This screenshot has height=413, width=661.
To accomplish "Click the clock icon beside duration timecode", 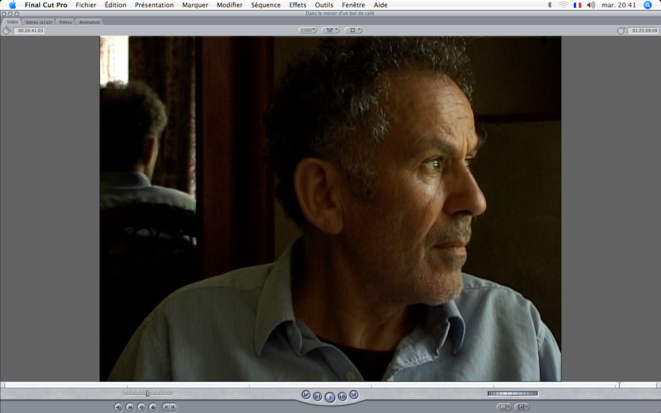I will 7,31.
